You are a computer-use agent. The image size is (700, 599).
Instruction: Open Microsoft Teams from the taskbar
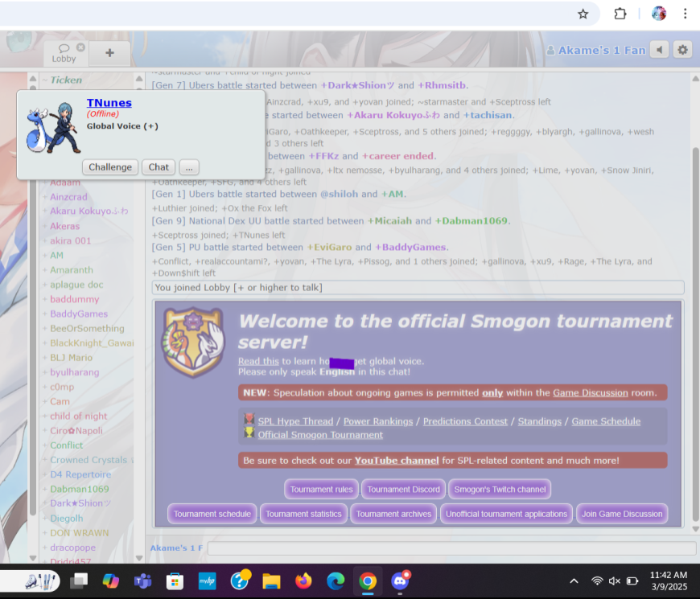[x=143, y=581]
